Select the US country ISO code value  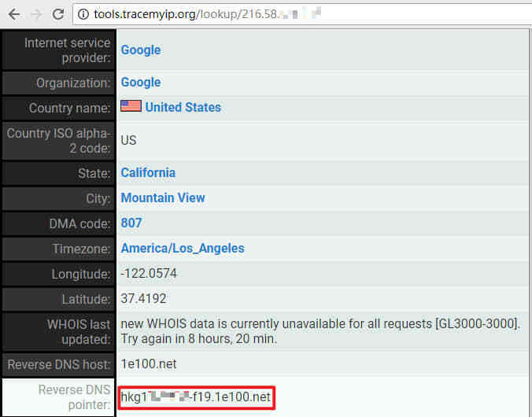[128, 140]
